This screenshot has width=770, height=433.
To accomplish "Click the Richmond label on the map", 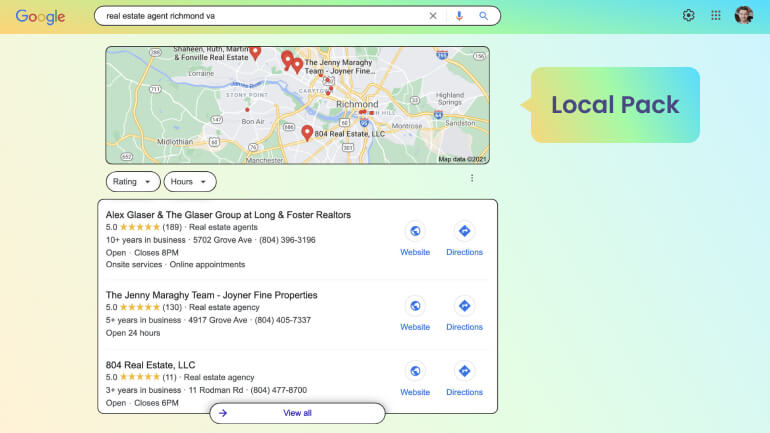I will tap(357, 104).
